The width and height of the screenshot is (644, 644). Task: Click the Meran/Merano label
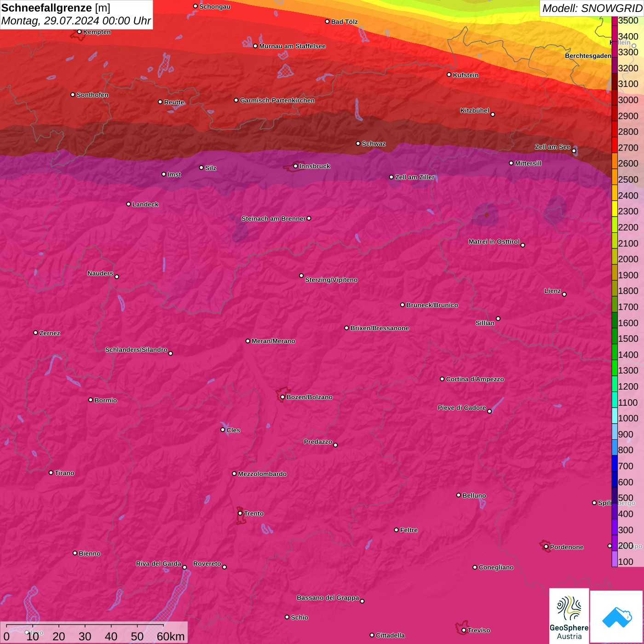(x=273, y=341)
